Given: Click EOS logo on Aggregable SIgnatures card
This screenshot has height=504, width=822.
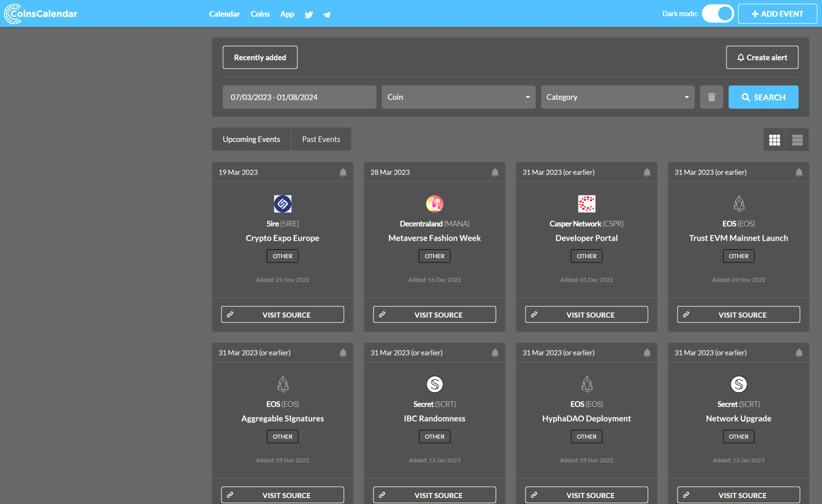Looking at the screenshot, I should (x=283, y=384).
